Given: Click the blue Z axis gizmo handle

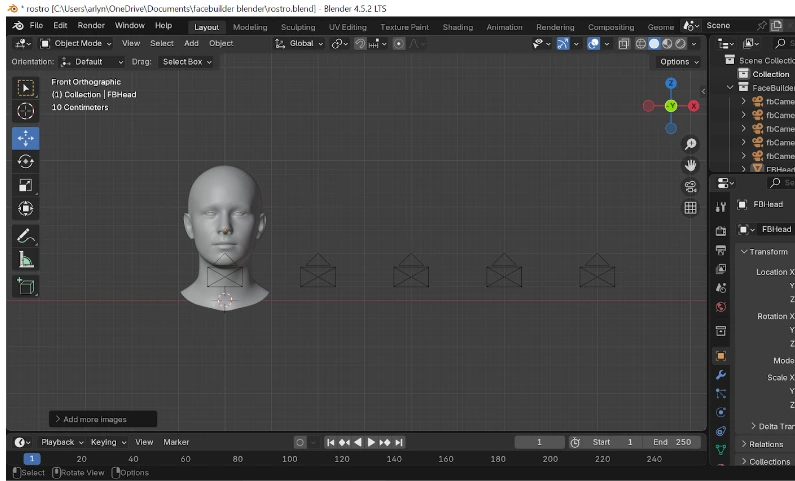Looking at the screenshot, I should click(670, 84).
